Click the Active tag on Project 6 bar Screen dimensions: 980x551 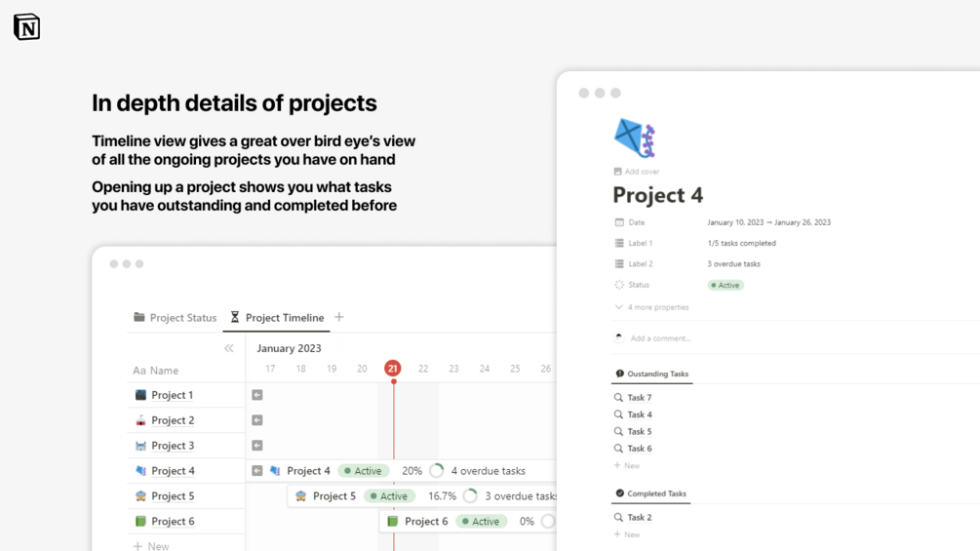point(481,521)
